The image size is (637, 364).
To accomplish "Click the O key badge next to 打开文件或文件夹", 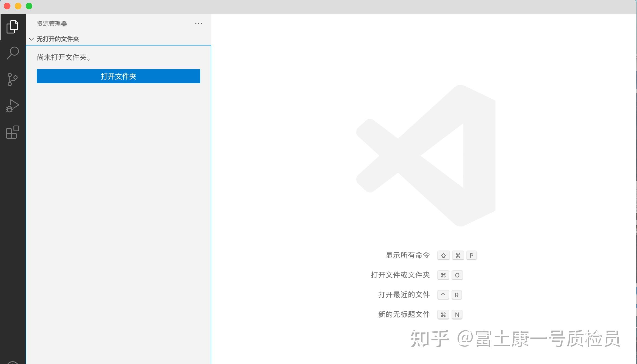I will pos(457,275).
